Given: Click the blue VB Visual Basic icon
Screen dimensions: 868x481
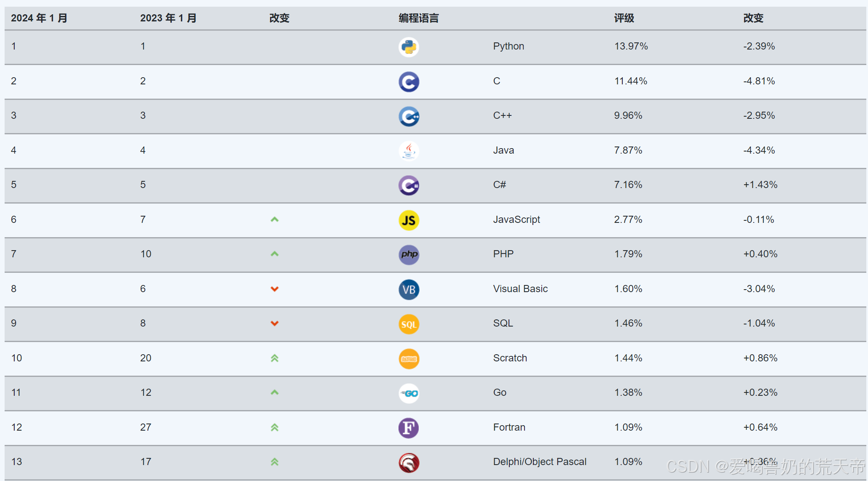Looking at the screenshot, I should click(409, 290).
